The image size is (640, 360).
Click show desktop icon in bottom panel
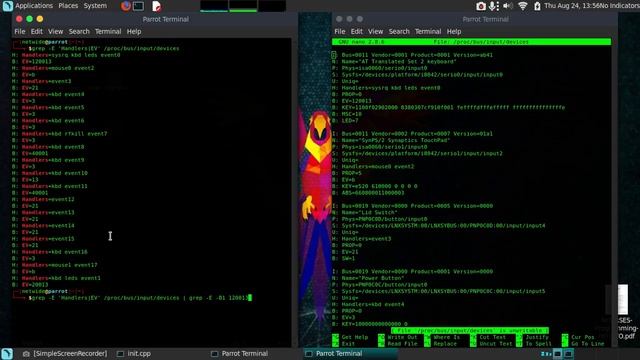pyautogui.click(x=7, y=354)
